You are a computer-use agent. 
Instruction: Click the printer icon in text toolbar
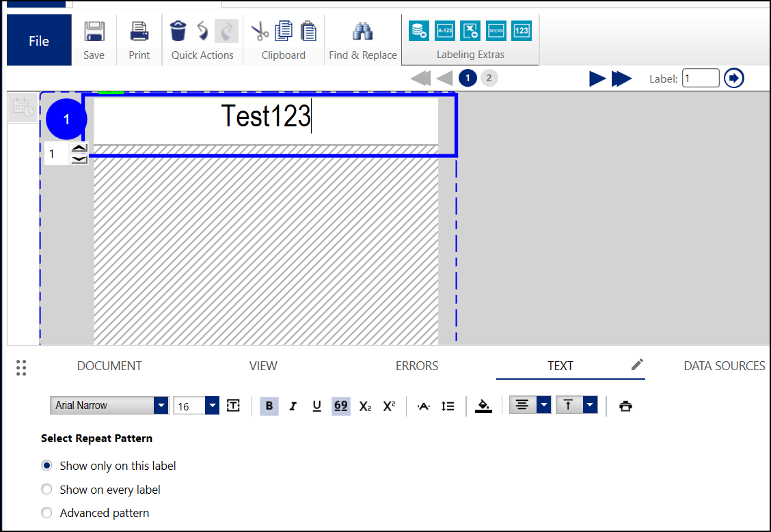(625, 406)
